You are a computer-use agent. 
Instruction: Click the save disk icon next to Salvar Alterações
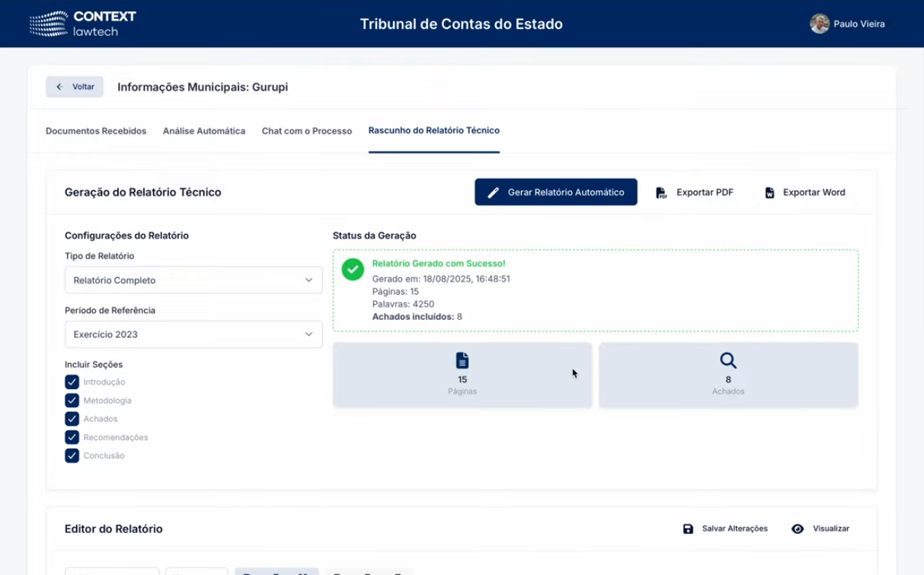687,528
